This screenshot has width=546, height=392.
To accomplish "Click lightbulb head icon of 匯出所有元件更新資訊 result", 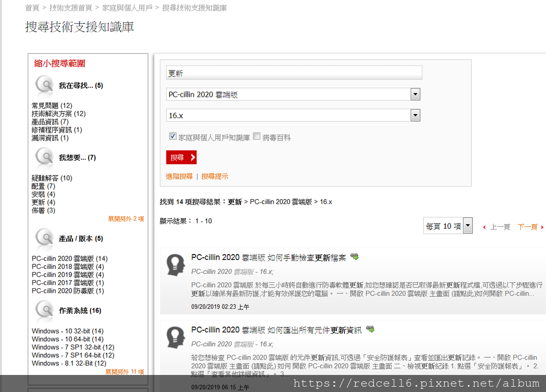I will (175, 337).
